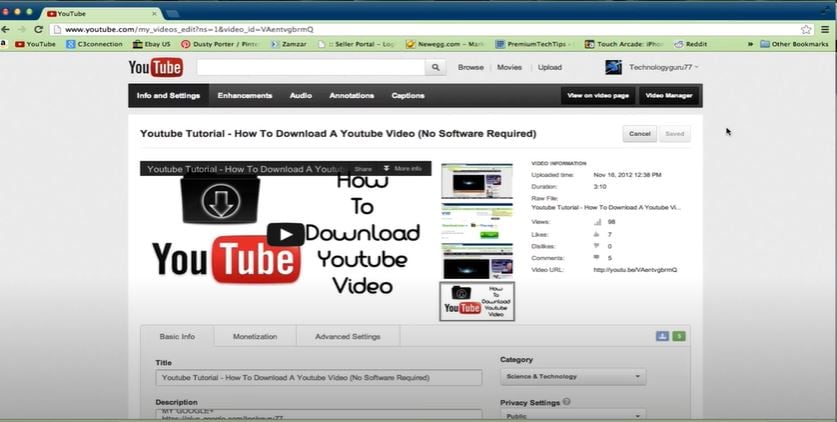Image resolution: width=837 pixels, height=422 pixels.
Task: Switch to the Enhancements tab
Action: click(245, 95)
